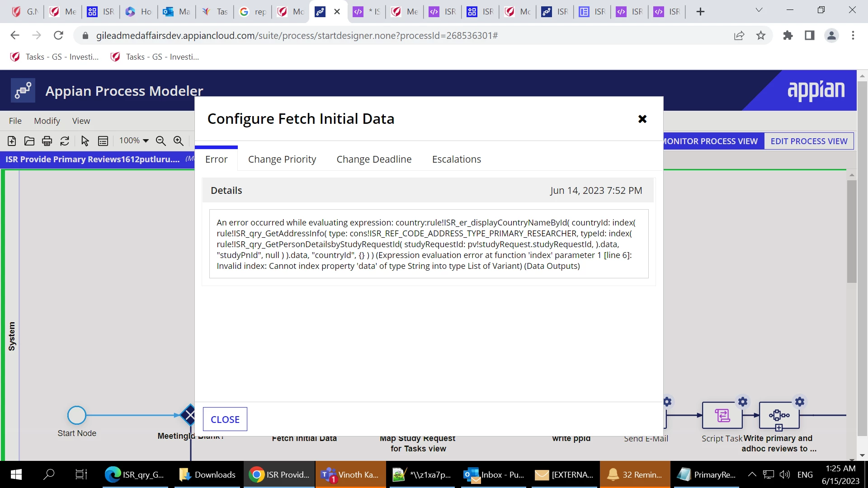Bookmark this page with the star icon
868x488 pixels.
761,35
